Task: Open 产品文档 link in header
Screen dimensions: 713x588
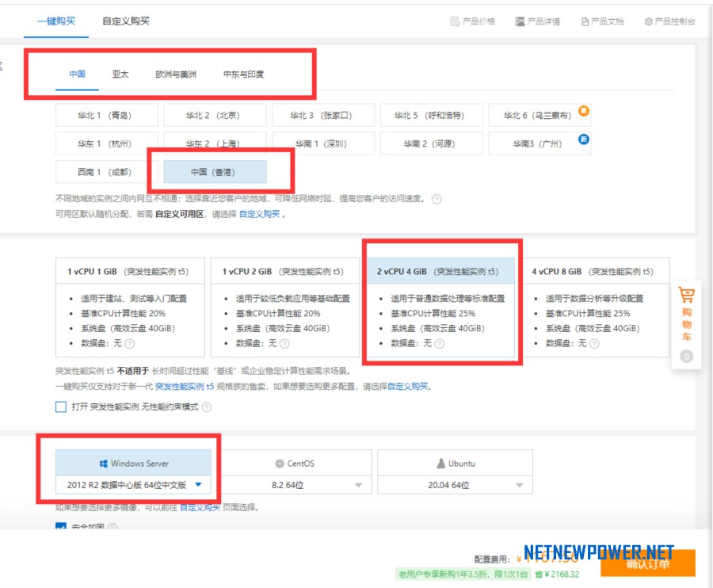Action: 603,21
